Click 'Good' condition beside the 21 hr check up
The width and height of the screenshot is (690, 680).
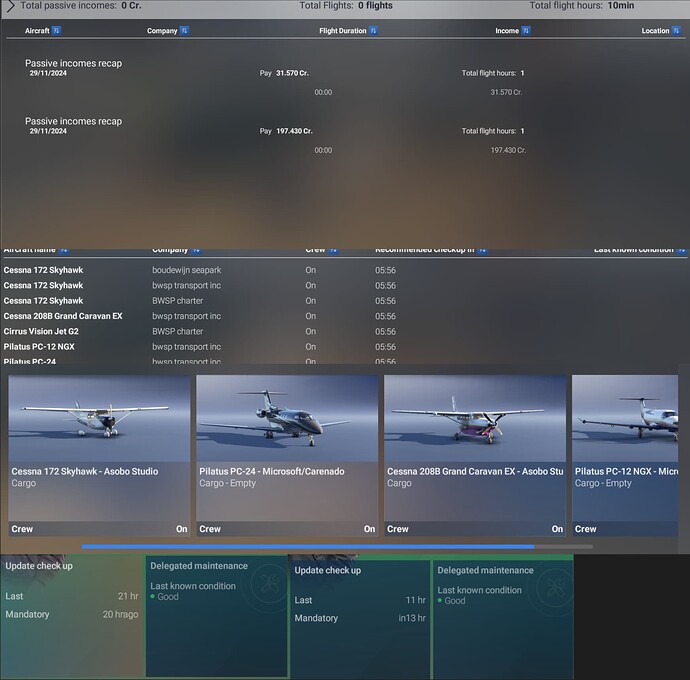tap(168, 597)
